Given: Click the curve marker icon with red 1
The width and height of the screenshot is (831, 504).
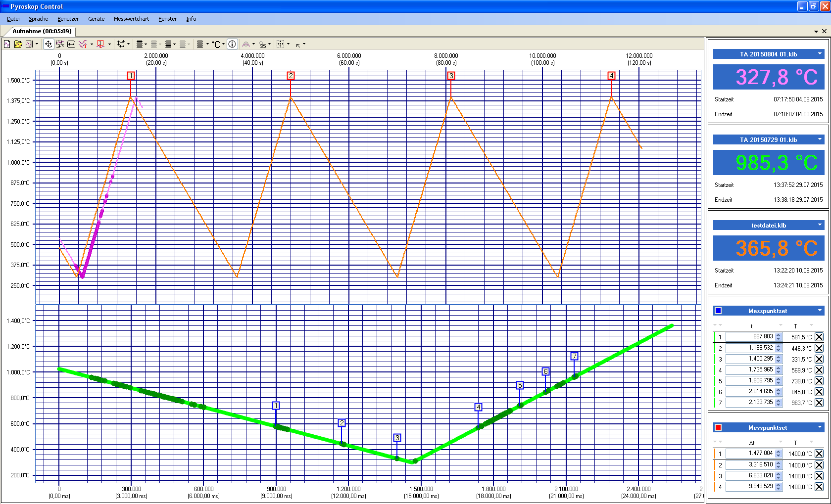Looking at the screenshot, I should pos(83,44).
